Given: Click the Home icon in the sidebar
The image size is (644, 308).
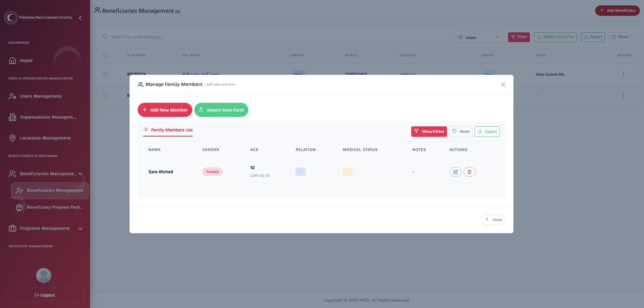Looking at the screenshot, I should (x=12, y=61).
